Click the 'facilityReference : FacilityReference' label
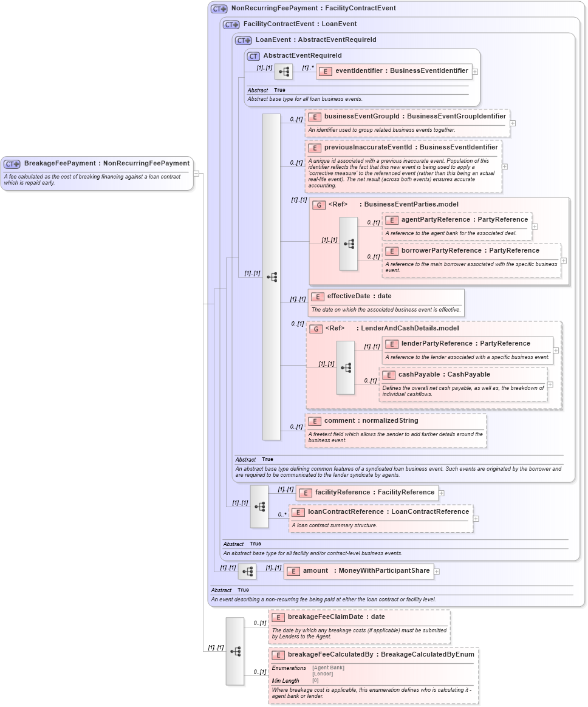Viewport: 588px width, 707px height. coord(375,493)
